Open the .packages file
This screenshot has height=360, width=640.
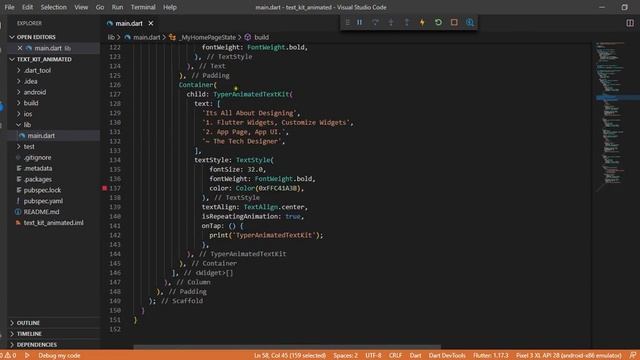[x=38, y=179]
